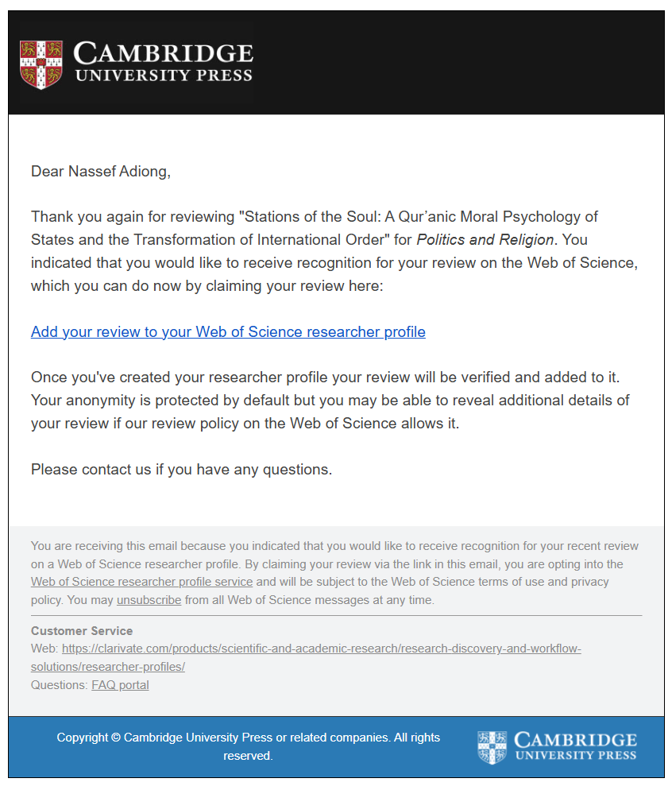672x790 pixels.
Task: Click the Questions: label
Action: [60, 685]
